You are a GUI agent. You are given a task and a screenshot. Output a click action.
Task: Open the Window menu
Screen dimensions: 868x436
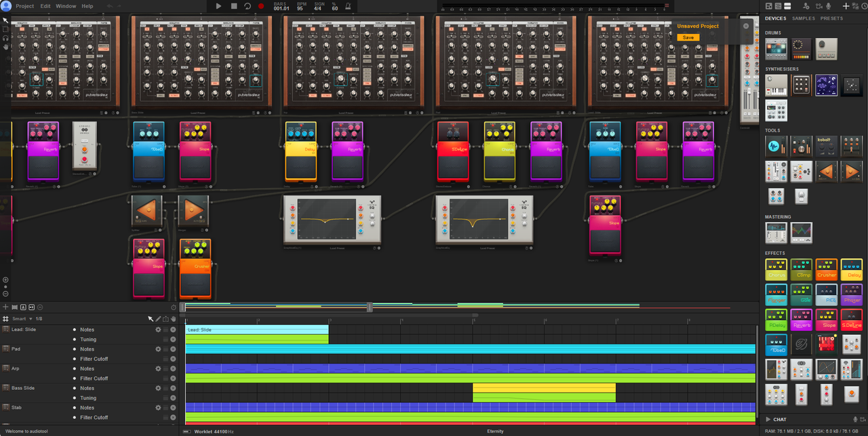coord(66,6)
